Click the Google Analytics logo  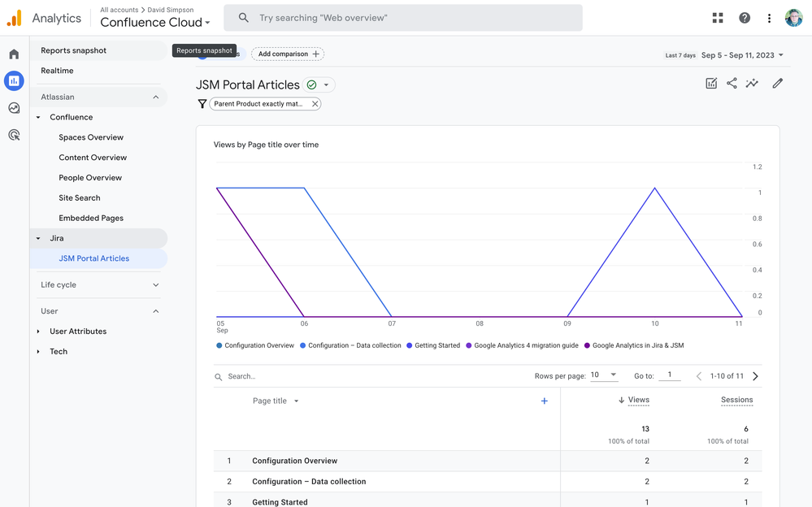click(15, 18)
